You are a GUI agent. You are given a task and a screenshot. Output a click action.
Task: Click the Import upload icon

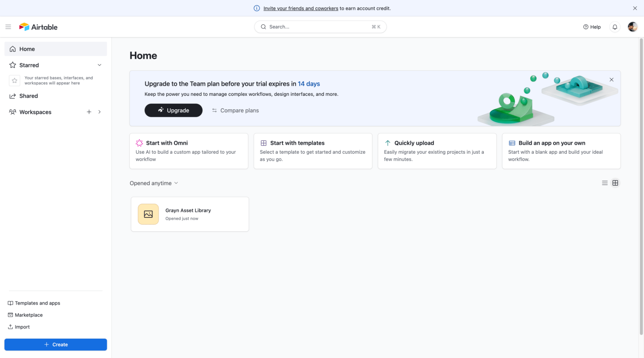coord(11,327)
